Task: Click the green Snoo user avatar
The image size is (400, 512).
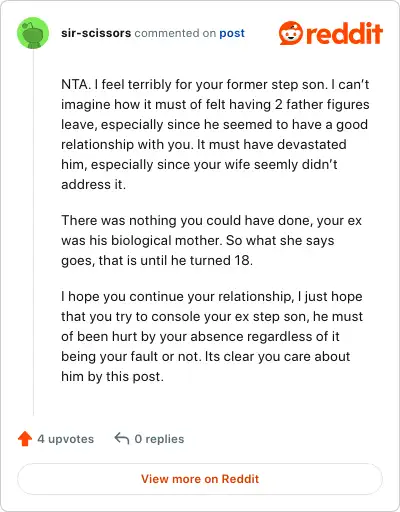Action: [x=33, y=33]
